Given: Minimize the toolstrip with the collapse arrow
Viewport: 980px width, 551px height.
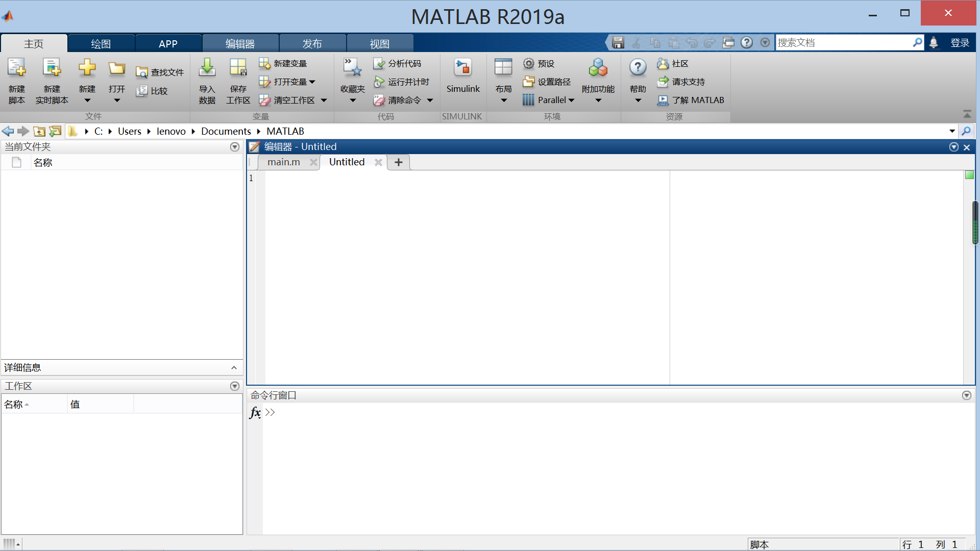Looking at the screenshot, I should (967, 114).
